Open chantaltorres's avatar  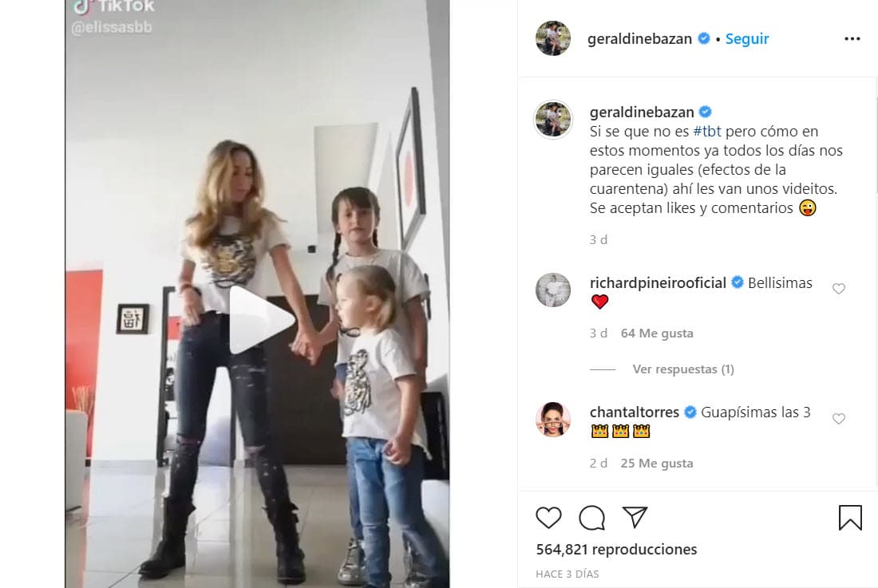(553, 419)
